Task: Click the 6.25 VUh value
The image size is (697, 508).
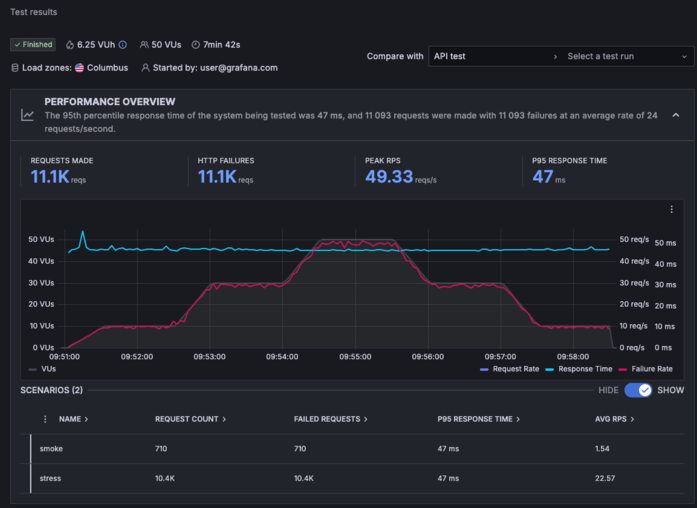Action: pos(96,45)
